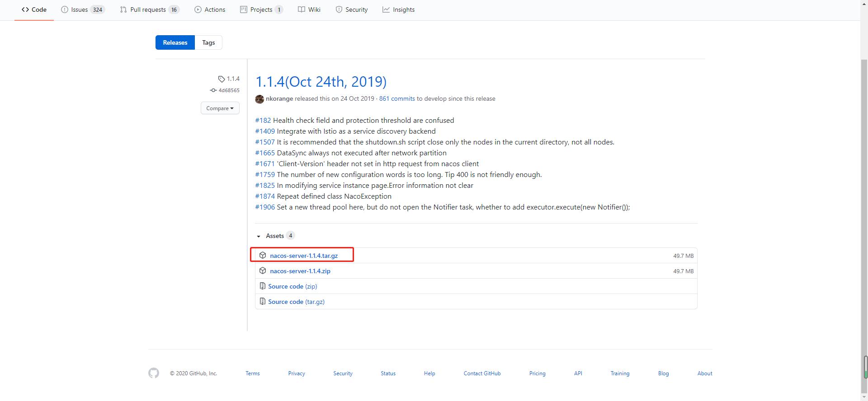Click the Security shield icon

339,9
